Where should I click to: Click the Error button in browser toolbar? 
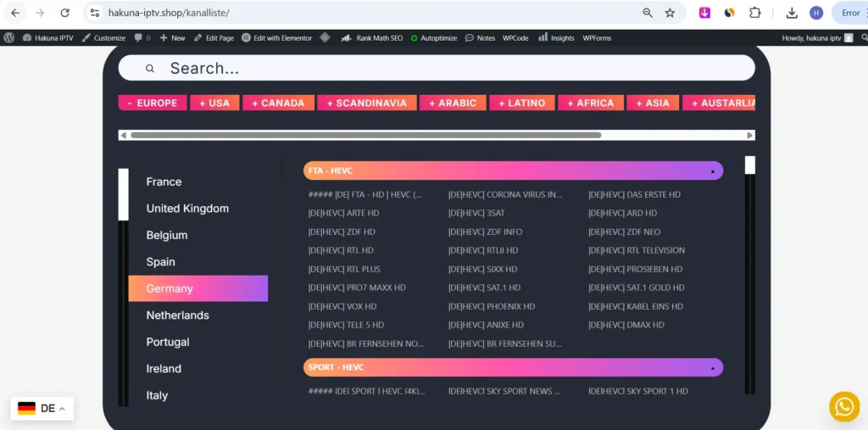coord(849,13)
